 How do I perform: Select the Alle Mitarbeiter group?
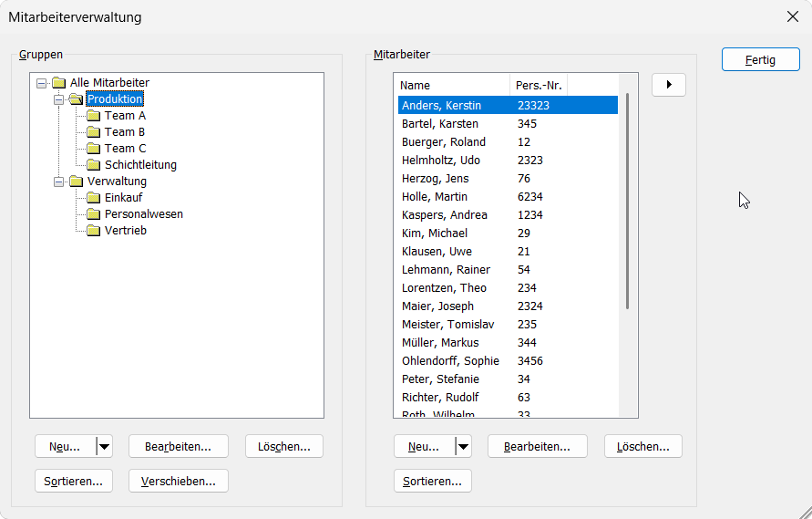pyautogui.click(x=109, y=83)
